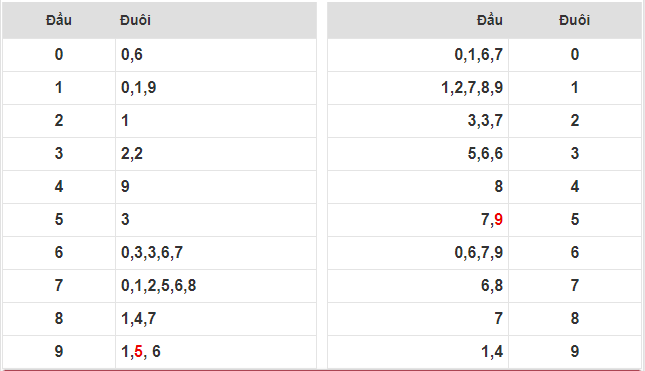Select the cell with values 0,6
The image size is (645, 371).
216,55
